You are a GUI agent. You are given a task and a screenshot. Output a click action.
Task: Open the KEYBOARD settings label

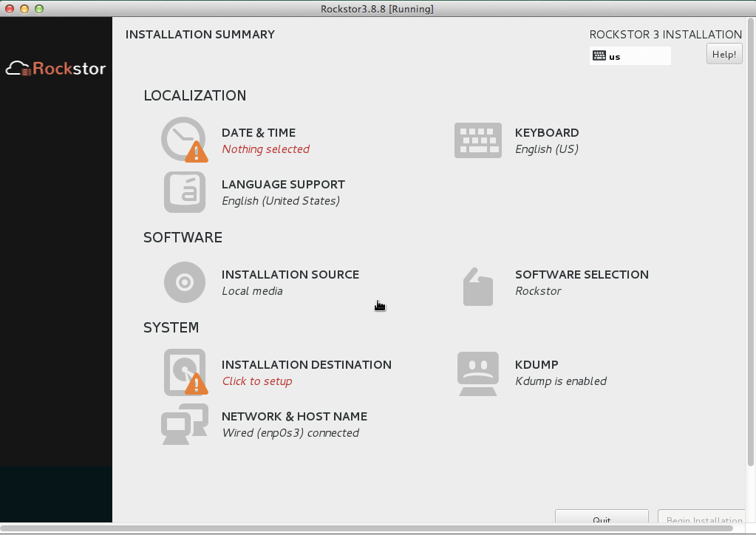[x=547, y=132]
